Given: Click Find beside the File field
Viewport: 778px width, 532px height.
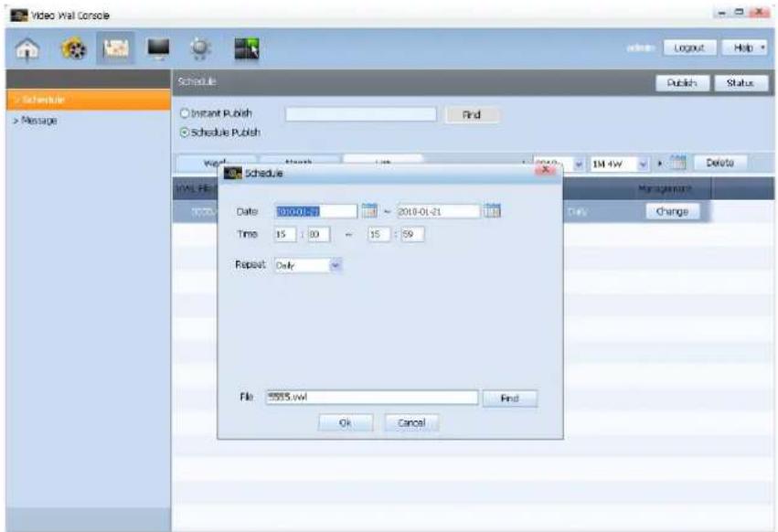Looking at the screenshot, I should [x=509, y=398].
